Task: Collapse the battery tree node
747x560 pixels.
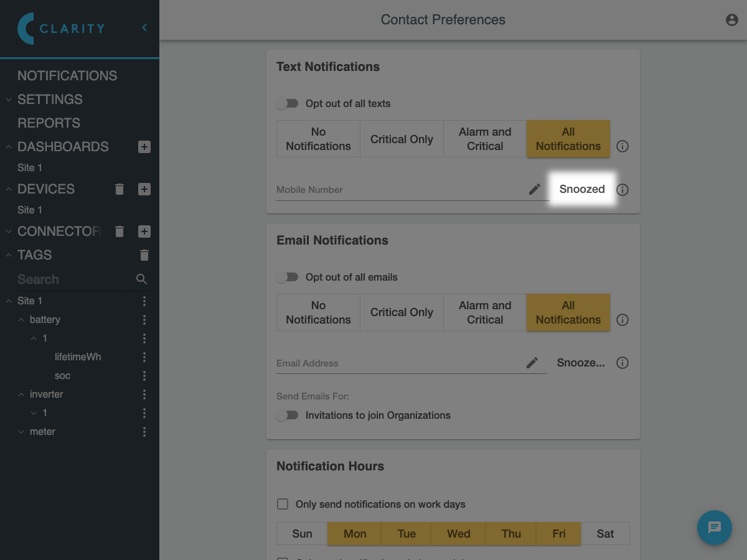Action: 22,320
